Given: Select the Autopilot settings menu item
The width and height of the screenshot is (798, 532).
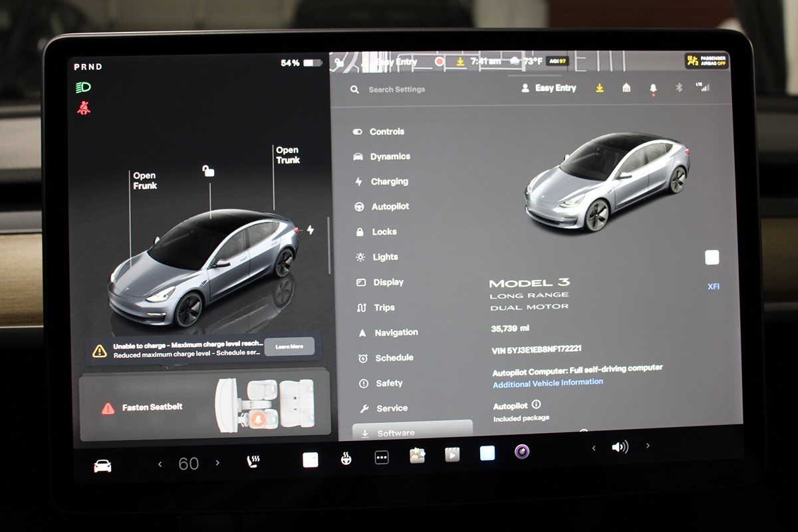Looking at the screenshot, I should point(390,207).
